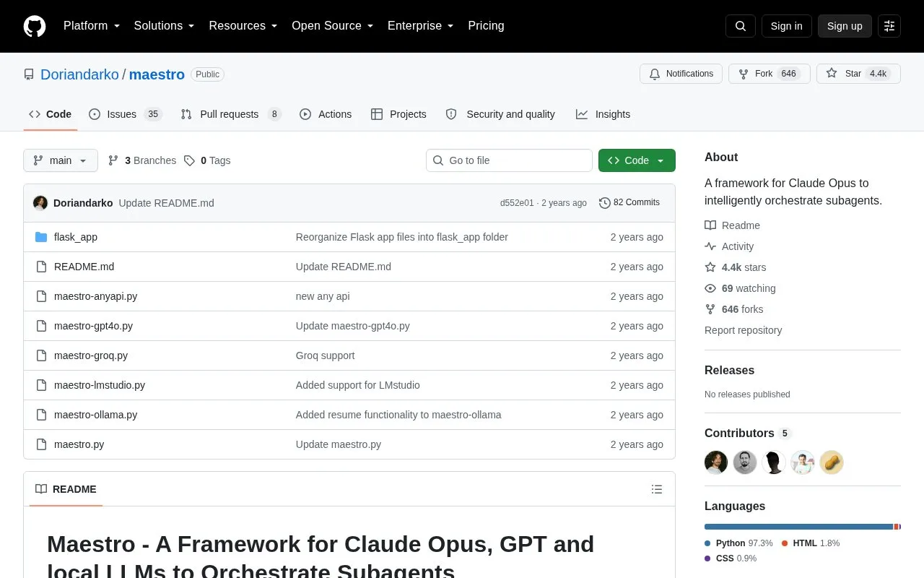This screenshot has height=578, width=924.
Task: Click the bell Notifications button
Action: tap(681, 74)
